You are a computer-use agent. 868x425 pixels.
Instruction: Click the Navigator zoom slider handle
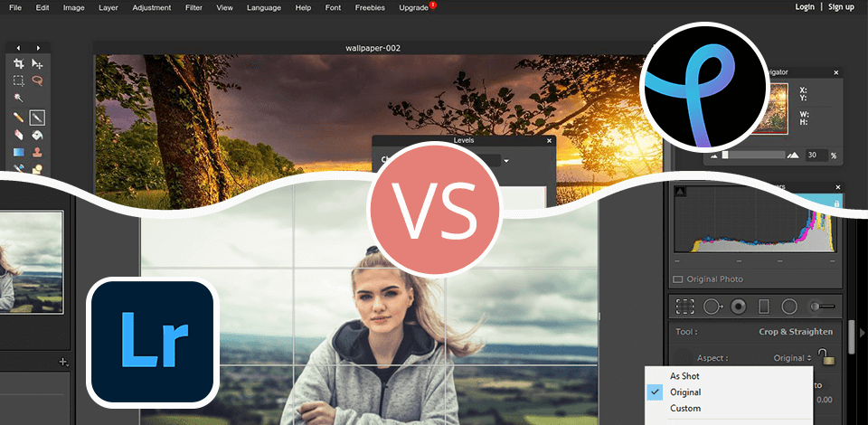click(725, 156)
